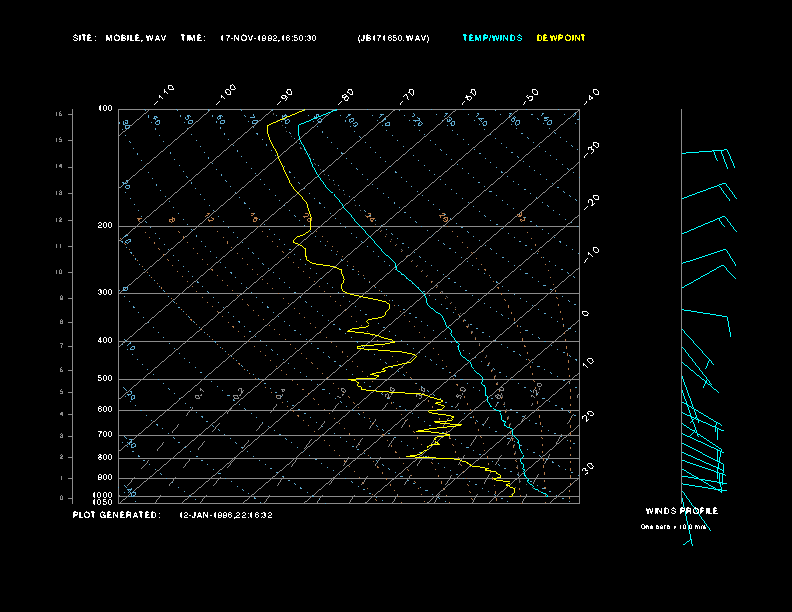Click the 12-JAN-1996 plot generation timestamp
The width and height of the screenshot is (792, 612).
coord(226,515)
